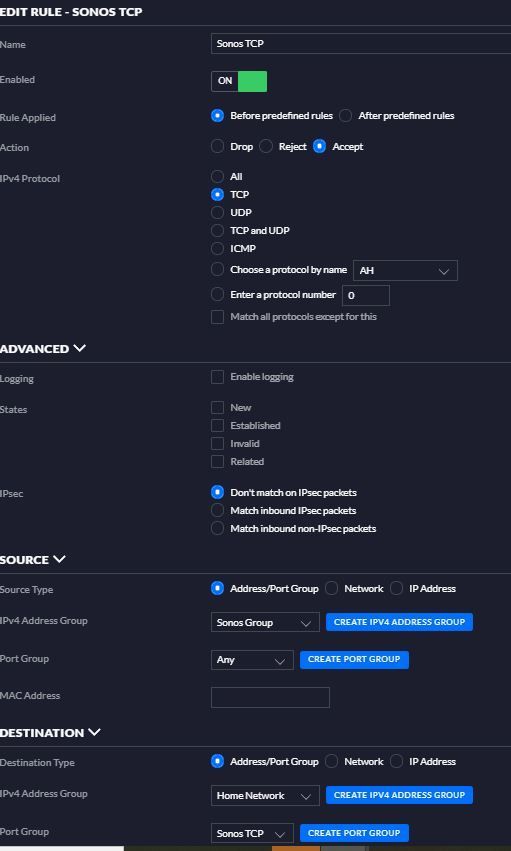Check the Invalid state
This screenshot has height=851, width=511.
tap(217, 444)
